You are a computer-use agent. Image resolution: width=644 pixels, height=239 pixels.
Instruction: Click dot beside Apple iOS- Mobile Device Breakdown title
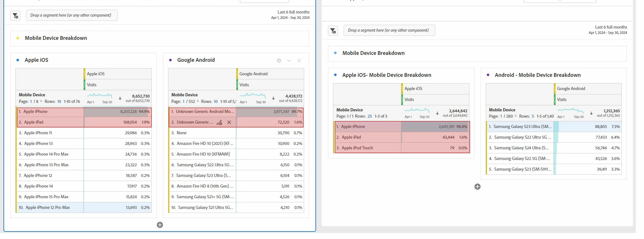[x=335, y=75]
